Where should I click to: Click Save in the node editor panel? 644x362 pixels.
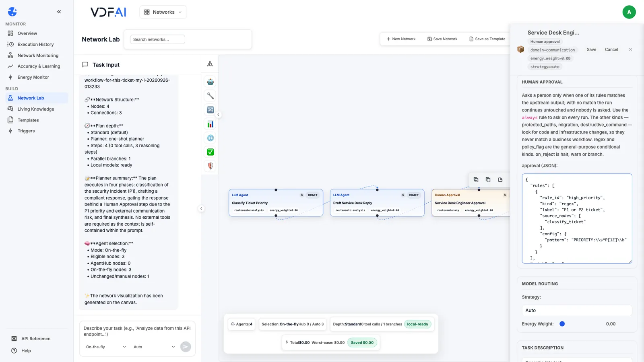[591, 49]
